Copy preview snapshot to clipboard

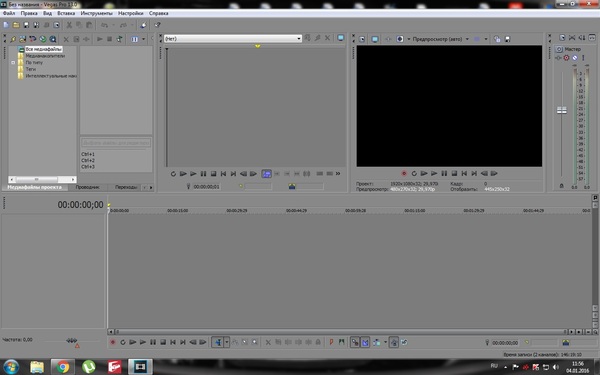(x=497, y=39)
